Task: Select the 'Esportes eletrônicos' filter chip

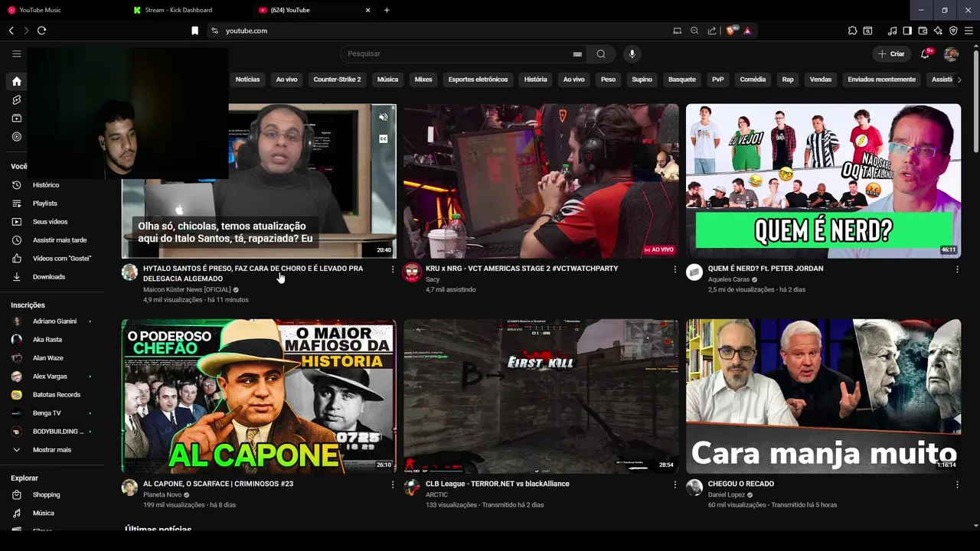Action: pyautogui.click(x=478, y=80)
